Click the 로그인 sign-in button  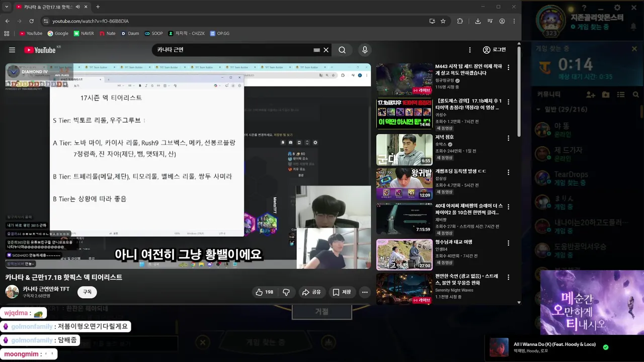coord(494,50)
